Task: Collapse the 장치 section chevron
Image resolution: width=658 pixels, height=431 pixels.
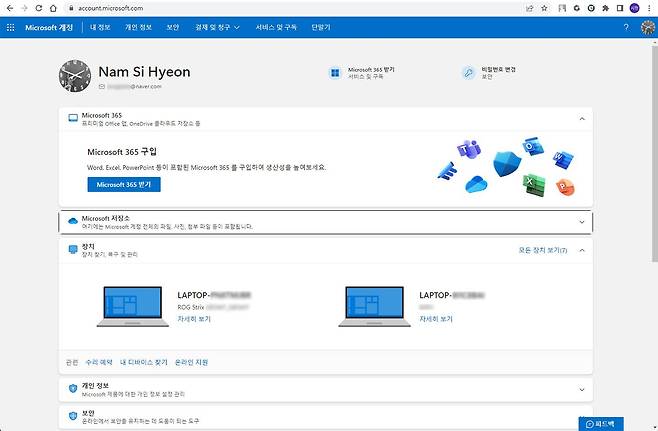Action: (x=582, y=250)
